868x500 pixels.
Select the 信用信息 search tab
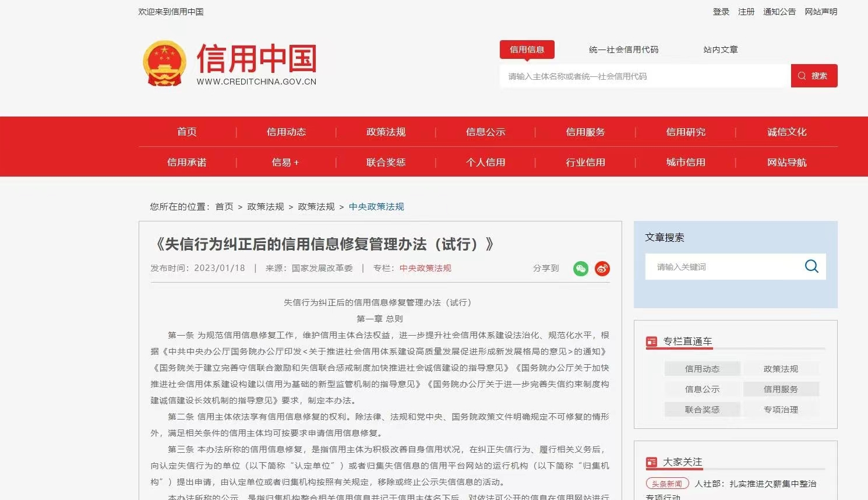coord(527,50)
